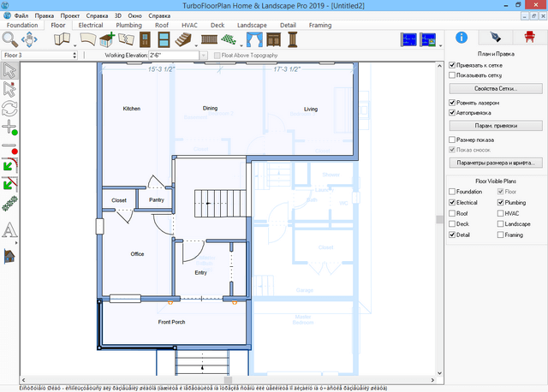Click the stairs tool icon
Viewport: 548px width, 392px height.
click(182, 39)
